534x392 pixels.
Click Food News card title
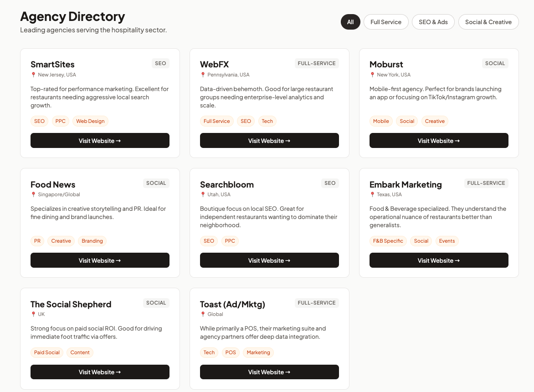53,184
